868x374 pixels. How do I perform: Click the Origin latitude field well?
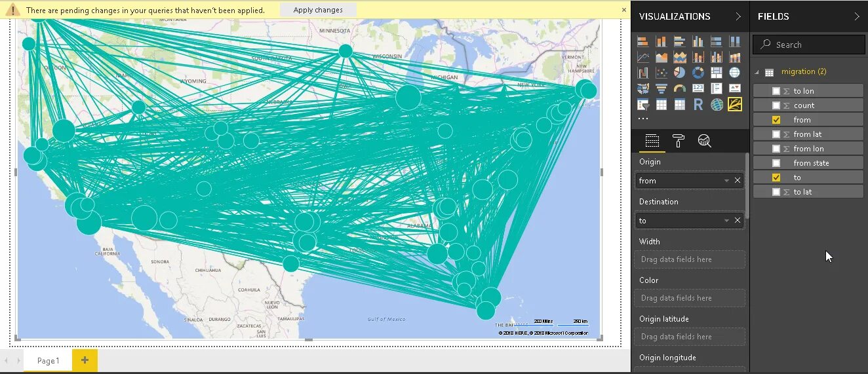(x=690, y=337)
